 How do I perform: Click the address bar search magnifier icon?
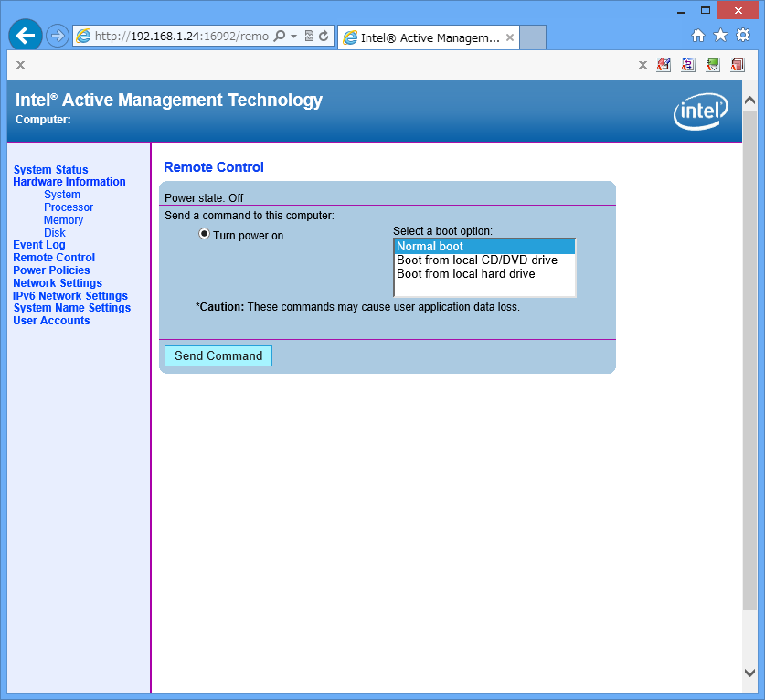coord(280,37)
